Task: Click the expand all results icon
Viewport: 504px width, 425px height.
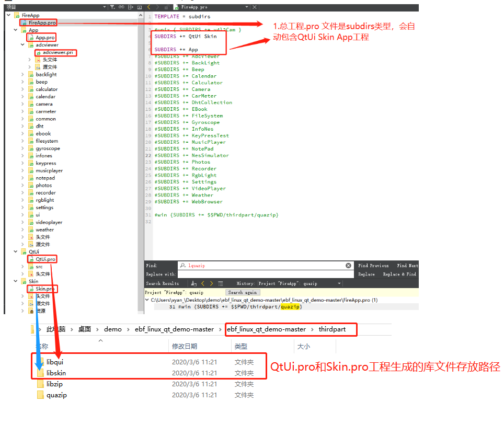Action: point(221,283)
